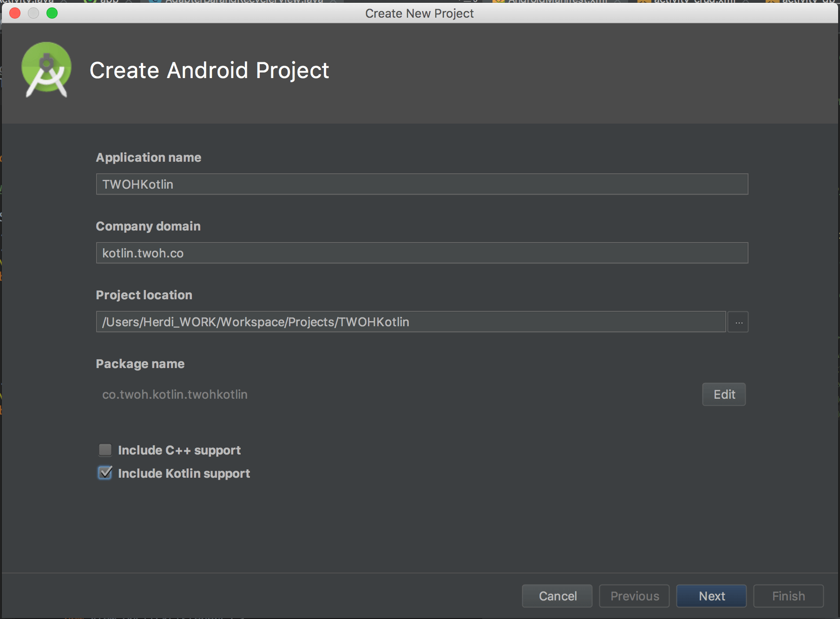Click the Next button

(x=711, y=596)
